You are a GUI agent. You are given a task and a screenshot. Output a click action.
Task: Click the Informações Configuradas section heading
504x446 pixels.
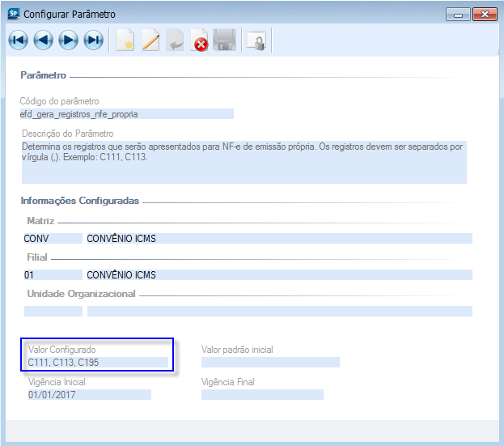(80, 201)
